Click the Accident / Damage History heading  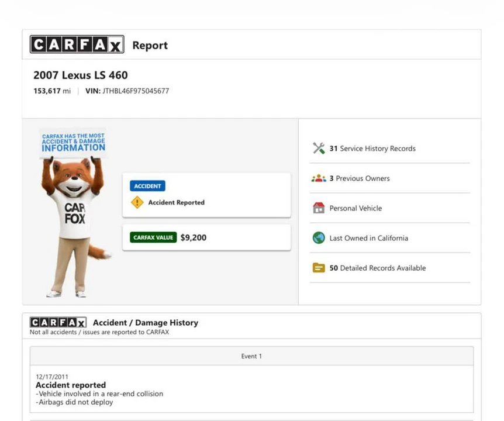tap(146, 322)
